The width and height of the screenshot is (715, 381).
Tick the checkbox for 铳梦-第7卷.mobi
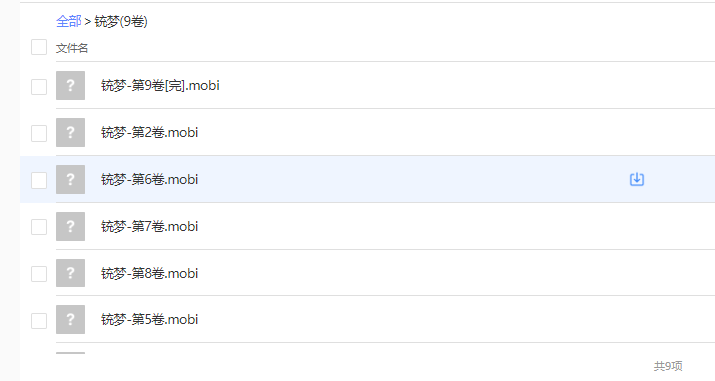pos(39,227)
